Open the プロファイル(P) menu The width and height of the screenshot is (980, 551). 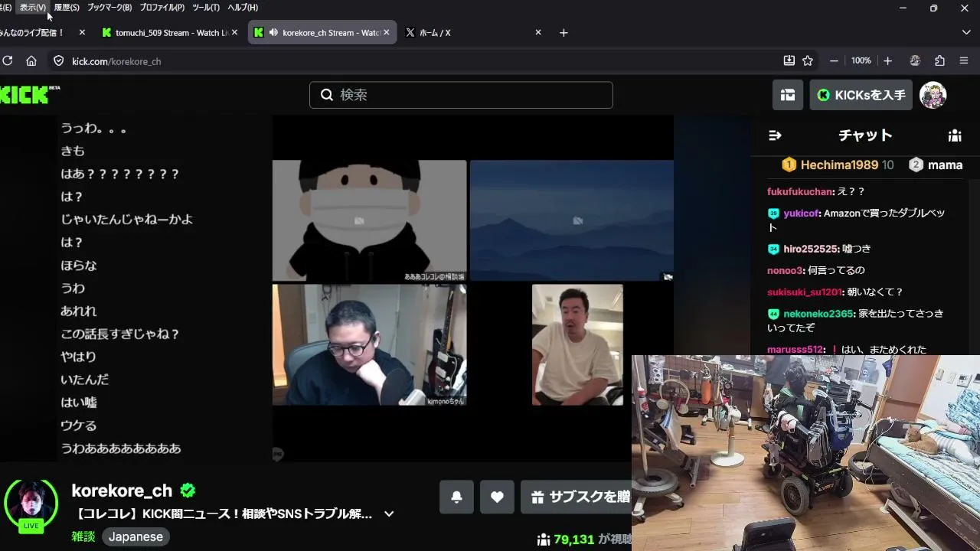tap(162, 8)
